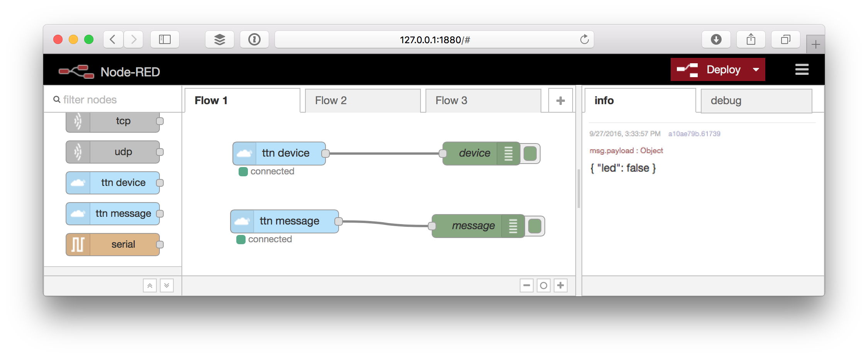
Task: Zoom out the flow canvas
Action: click(526, 285)
